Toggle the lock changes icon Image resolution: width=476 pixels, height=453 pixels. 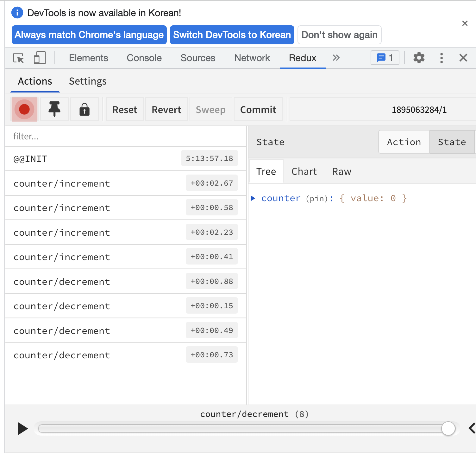point(85,109)
